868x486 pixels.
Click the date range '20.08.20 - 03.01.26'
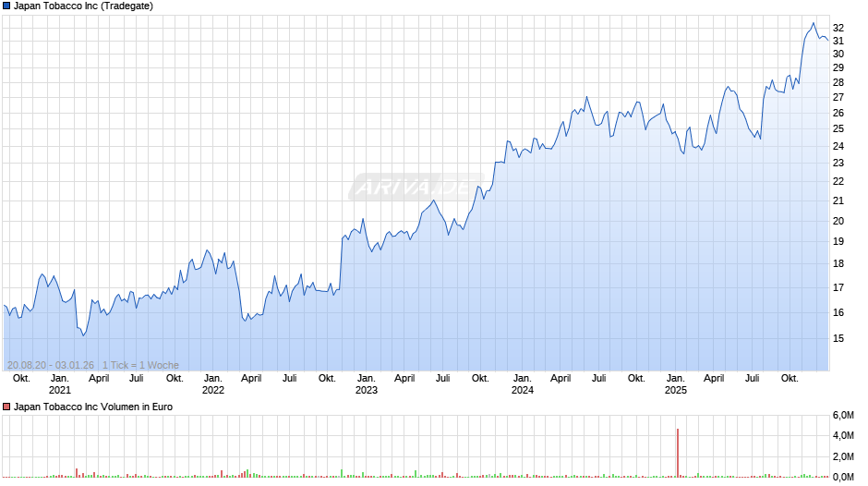tap(51, 365)
